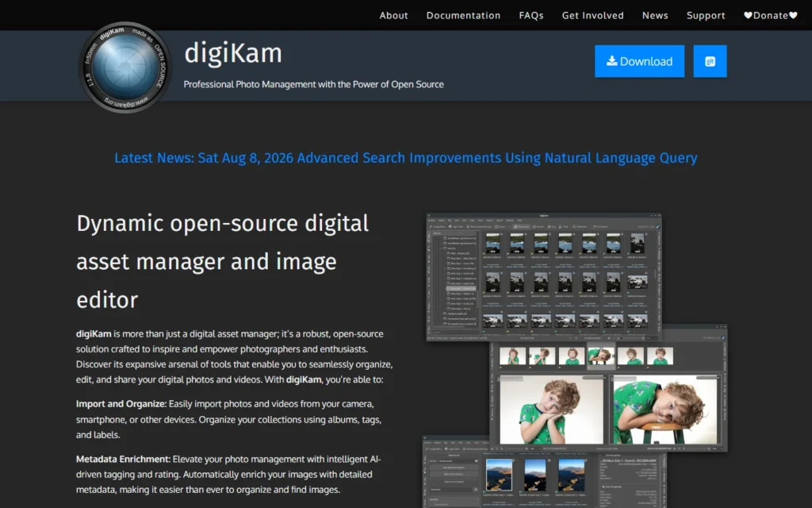Open the git repository icon button

click(x=710, y=61)
